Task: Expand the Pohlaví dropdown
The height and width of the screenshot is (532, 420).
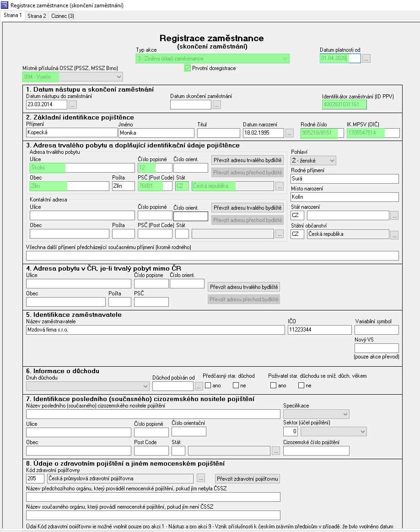Action: click(x=332, y=161)
